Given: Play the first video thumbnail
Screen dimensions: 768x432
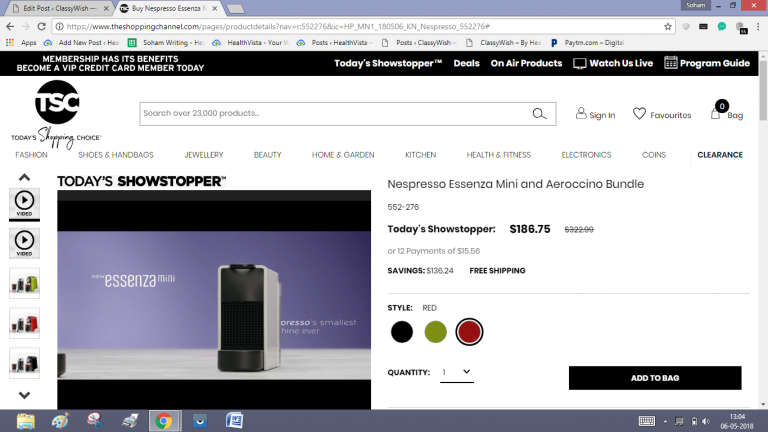Looking at the screenshot, I should (24, 202).
